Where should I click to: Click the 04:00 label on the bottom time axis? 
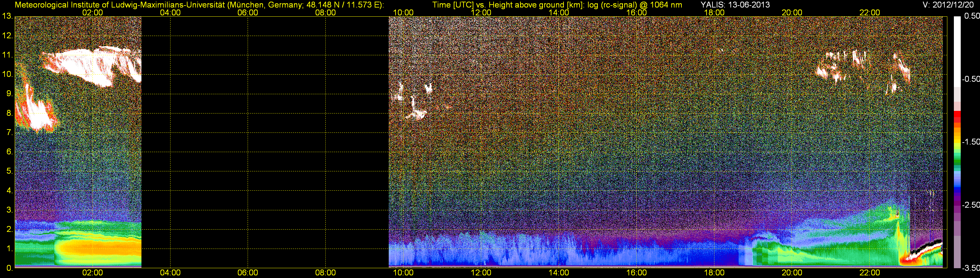point(170,273)
